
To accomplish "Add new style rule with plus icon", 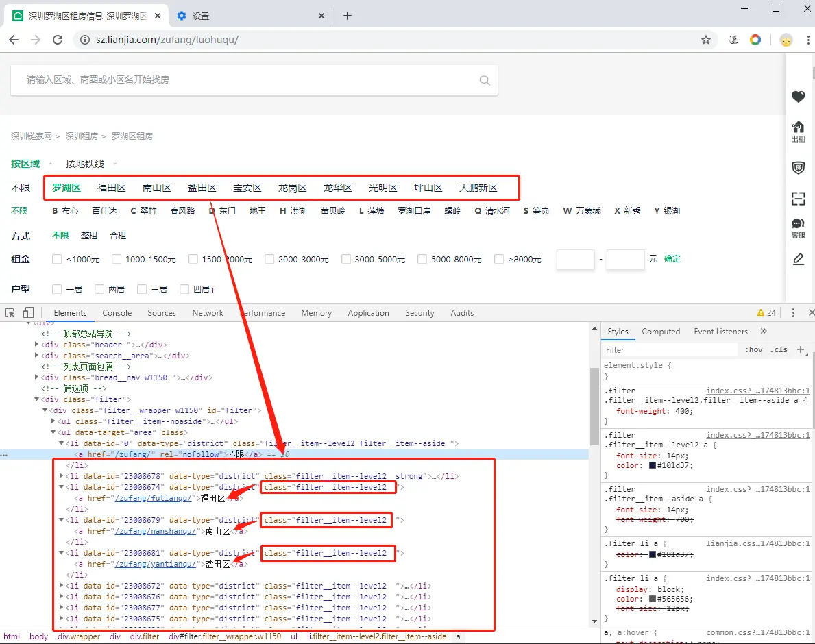I will (x=801, y=349).
